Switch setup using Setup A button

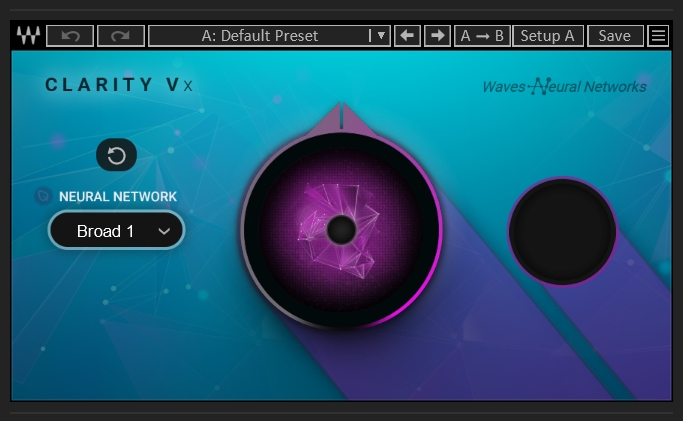[x=548, y=36]
